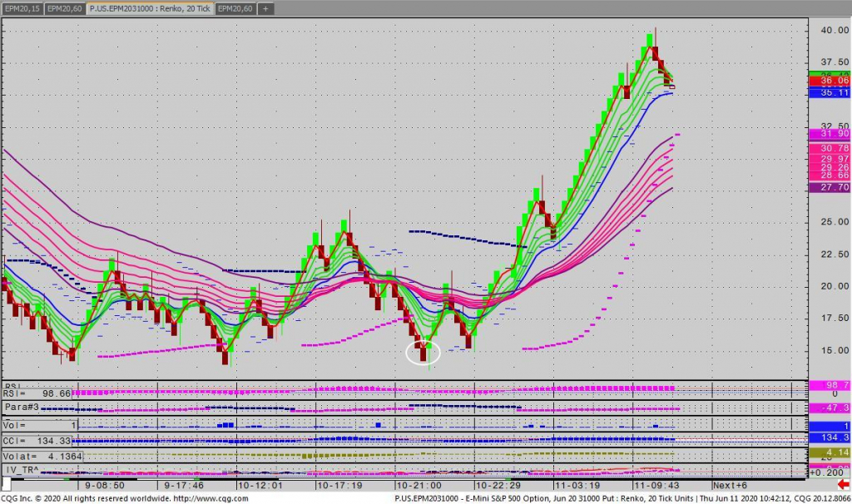Image resolution: width=852 pixels, height=504 pixels.
Task: Click the RSI= 98.66 study label
Action: [x=37, y=393]
